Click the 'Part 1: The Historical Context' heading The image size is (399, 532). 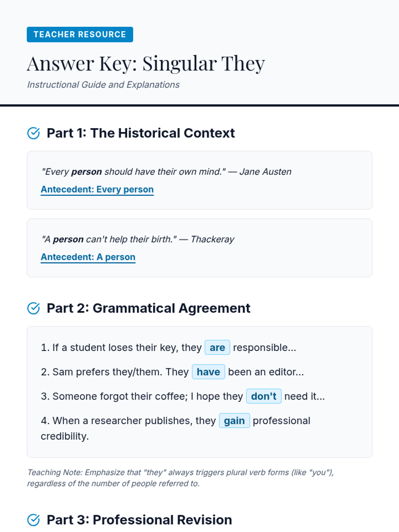(x=141, y=133)
